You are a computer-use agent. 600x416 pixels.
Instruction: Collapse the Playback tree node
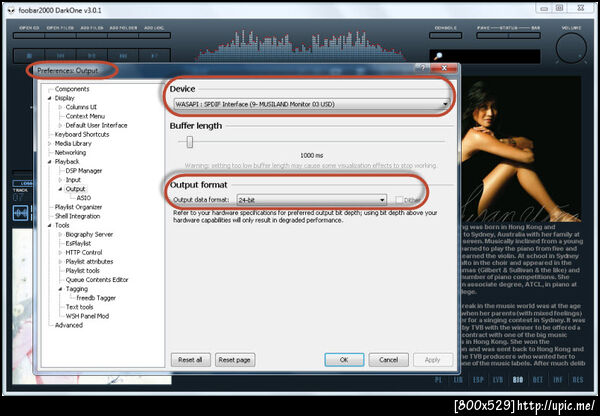tap(49, 162)
